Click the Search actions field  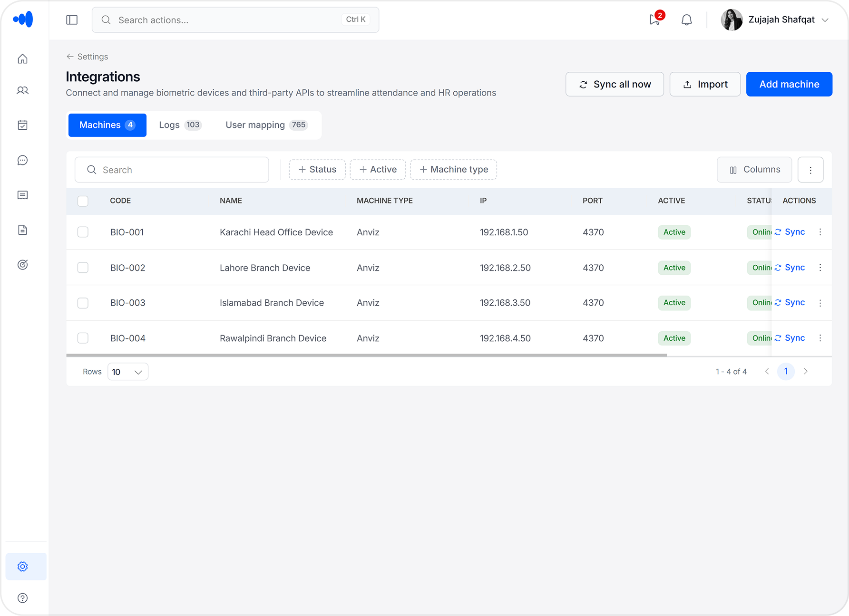click(x=235, y=20)
